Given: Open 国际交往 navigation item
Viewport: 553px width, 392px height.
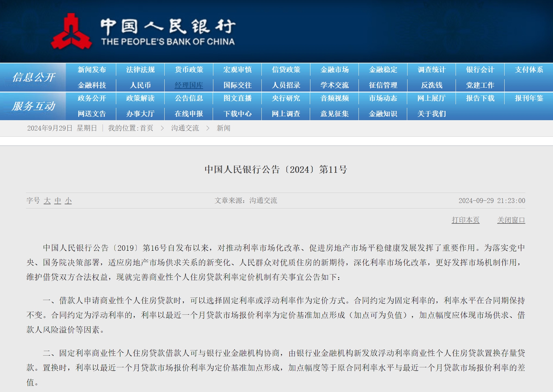Looking at the screenshot, I should click(237, 85).
